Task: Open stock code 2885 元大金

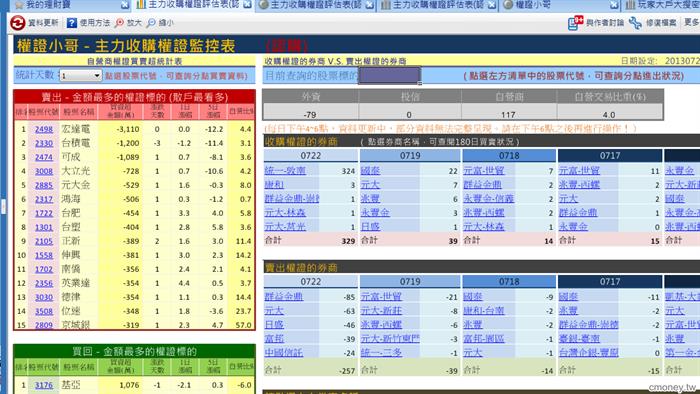Action: coord(44,185)
